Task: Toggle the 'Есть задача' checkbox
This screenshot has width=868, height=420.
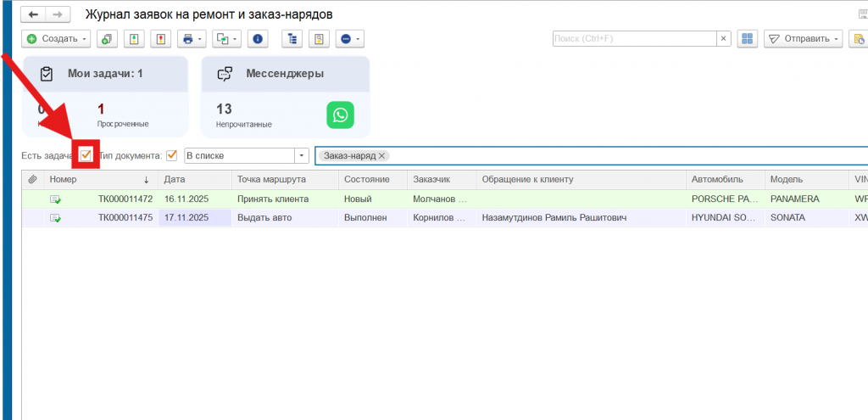Action: pyautogui.click(x=86, y=155)
